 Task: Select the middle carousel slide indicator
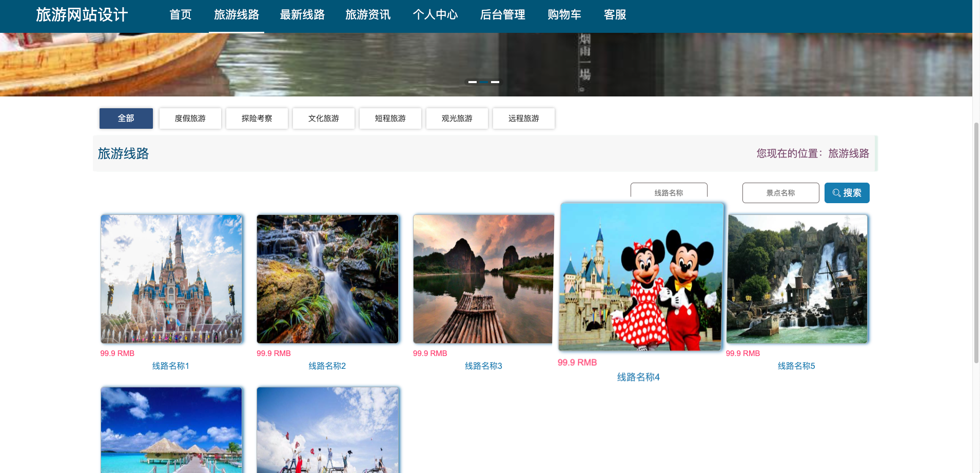tap(484, 82)
